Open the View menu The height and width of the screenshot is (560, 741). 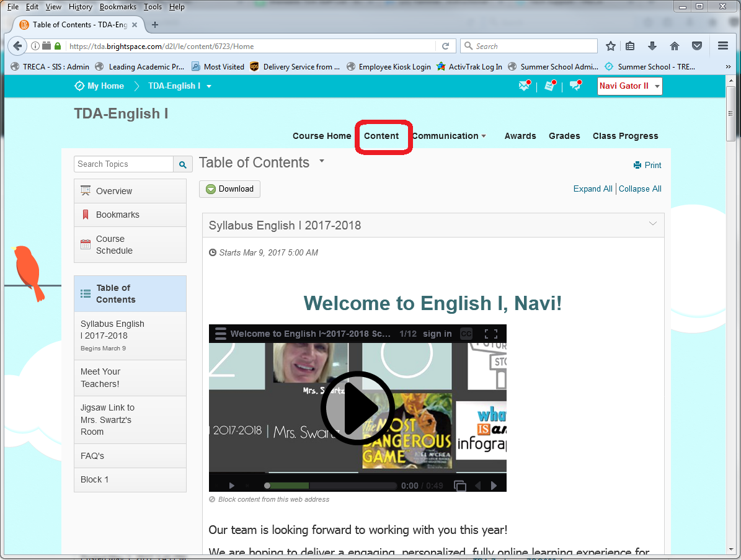[53, 7]
